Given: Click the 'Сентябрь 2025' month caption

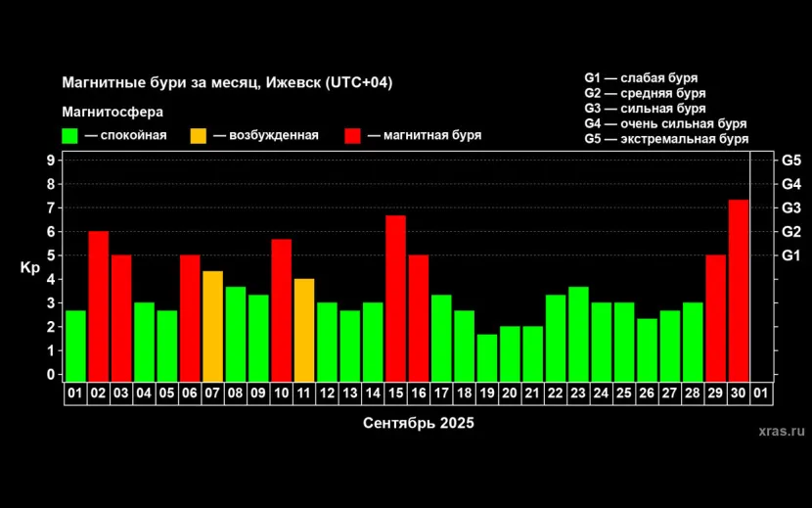Looking at the screenshot, I should 418,423.
